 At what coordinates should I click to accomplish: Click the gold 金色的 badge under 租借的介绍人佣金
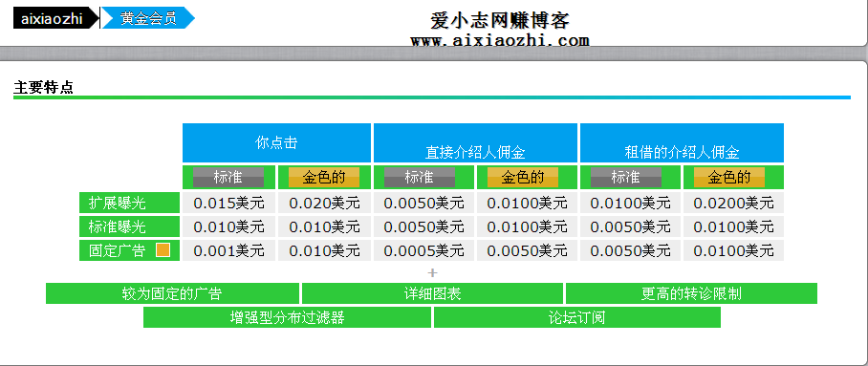pos(729,177)
